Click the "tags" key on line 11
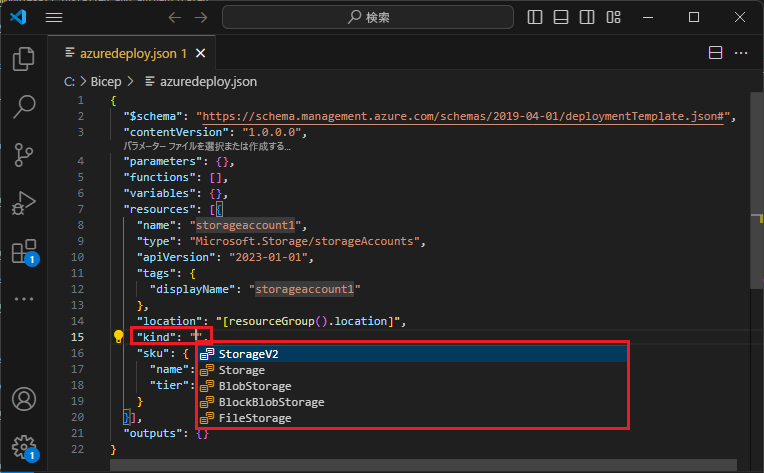The image size is (764, 473). click(156, 274)
